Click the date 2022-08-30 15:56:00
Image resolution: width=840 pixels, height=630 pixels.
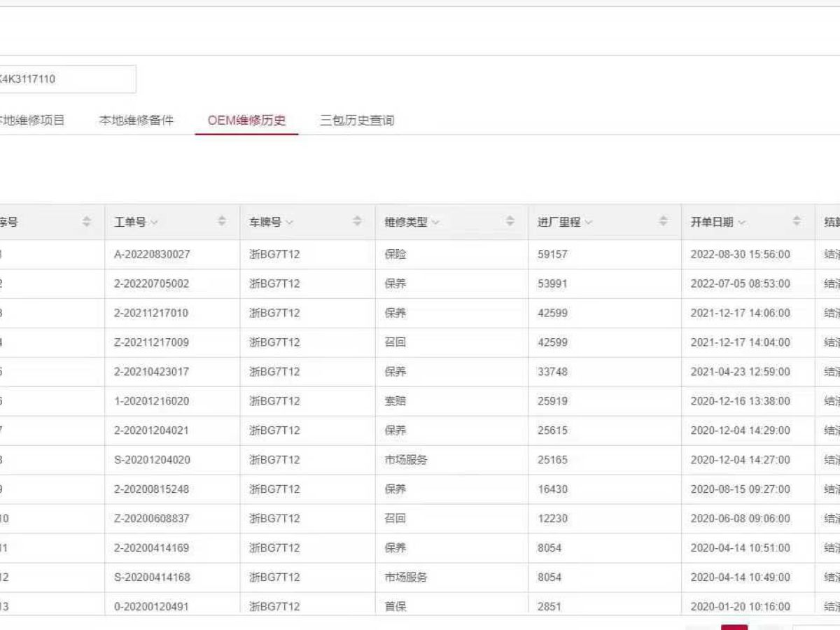click(741, 254)
